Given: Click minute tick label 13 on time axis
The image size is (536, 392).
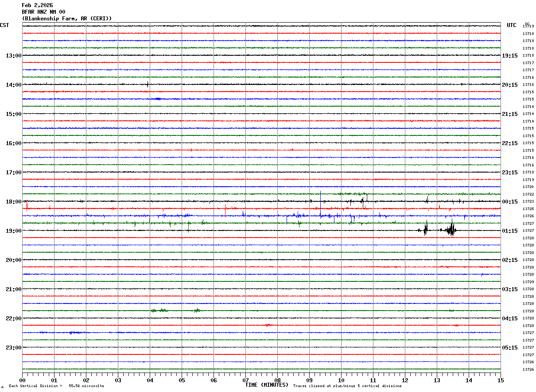Looking at the screenshot, I should click(437, 380).
